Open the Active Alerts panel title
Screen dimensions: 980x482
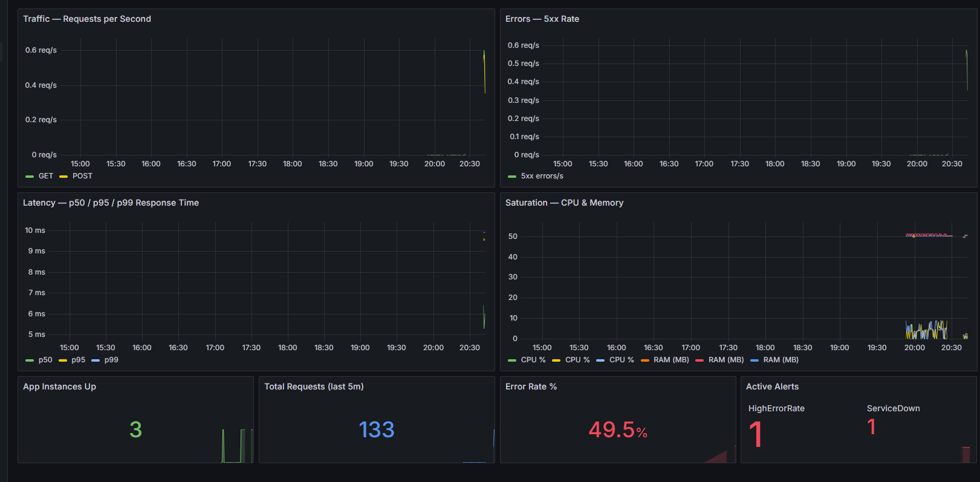pos(772,386)
